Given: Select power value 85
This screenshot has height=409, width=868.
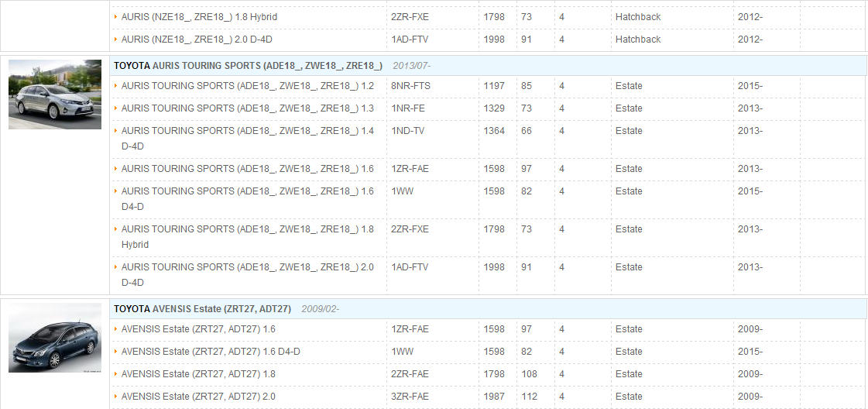Looking at the screenshot, I should (527, 86).
